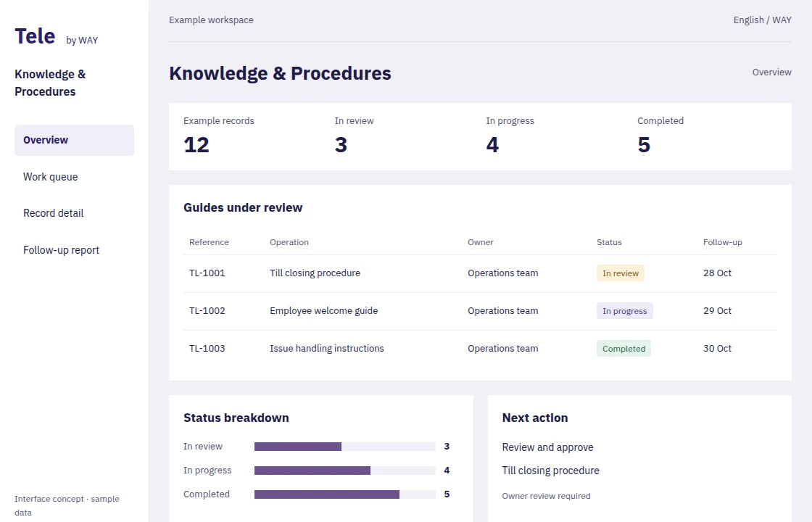Click Till closing procedure under Next action
Viewport: 812px width, 522px height.
coord(550,471)
